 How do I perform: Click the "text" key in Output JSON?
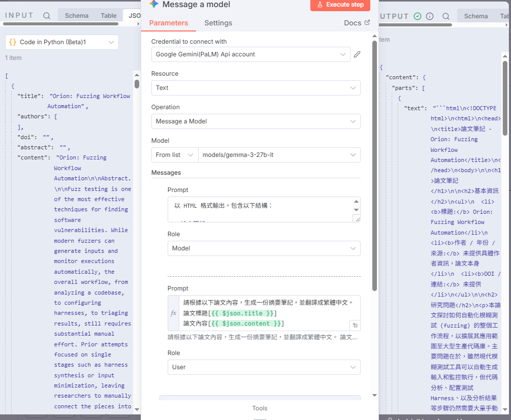415,108
